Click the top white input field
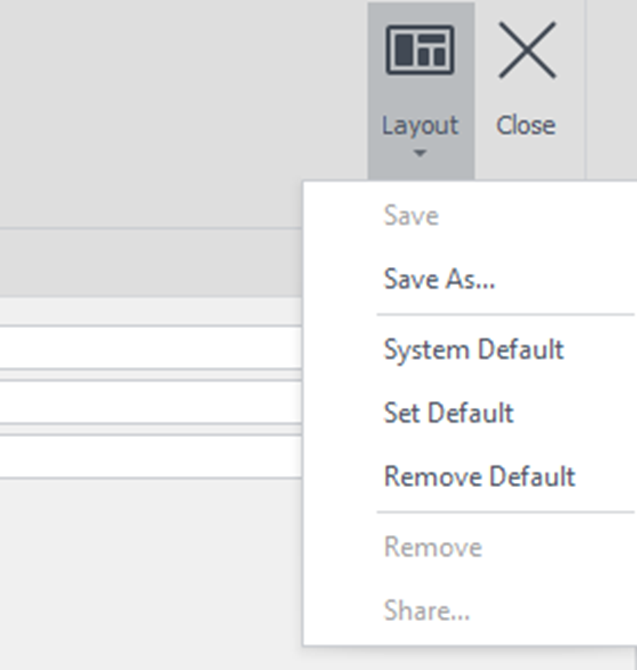Image resolution: width=637 pixels, height=670 pixels. click(150, 348)
